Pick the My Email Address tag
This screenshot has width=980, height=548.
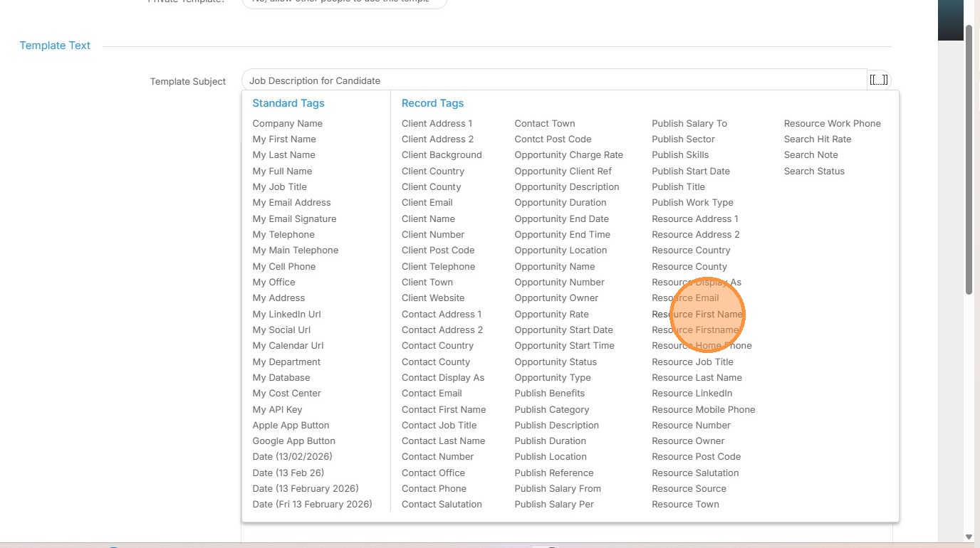click(x=292, y=202)
